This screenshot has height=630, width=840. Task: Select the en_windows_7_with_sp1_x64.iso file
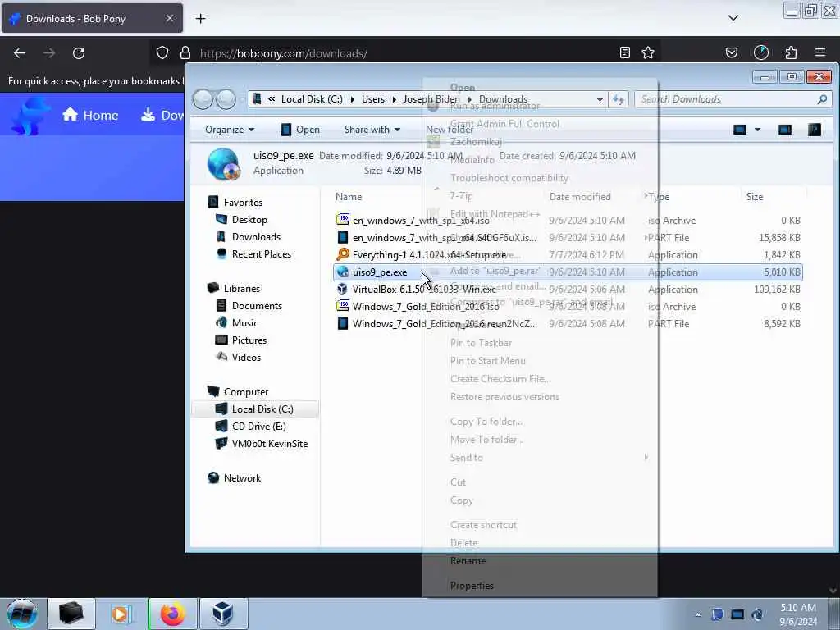pos(568,220)
